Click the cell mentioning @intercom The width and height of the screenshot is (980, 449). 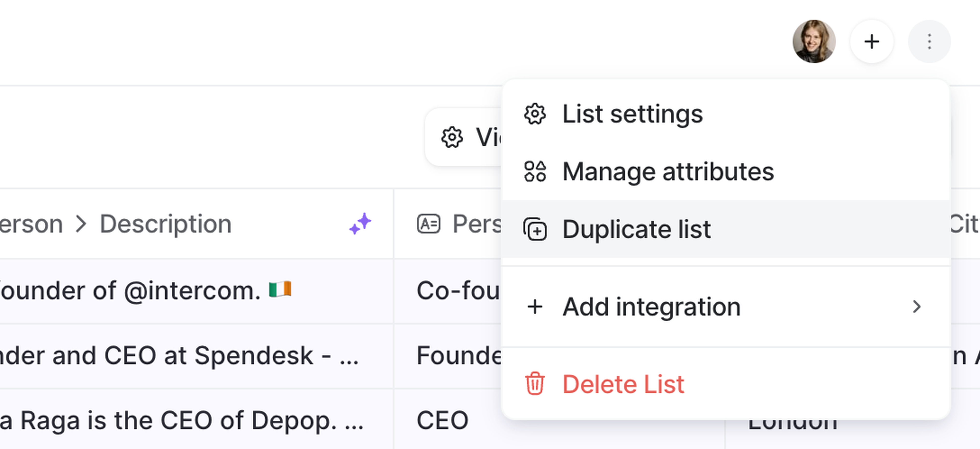152,291
